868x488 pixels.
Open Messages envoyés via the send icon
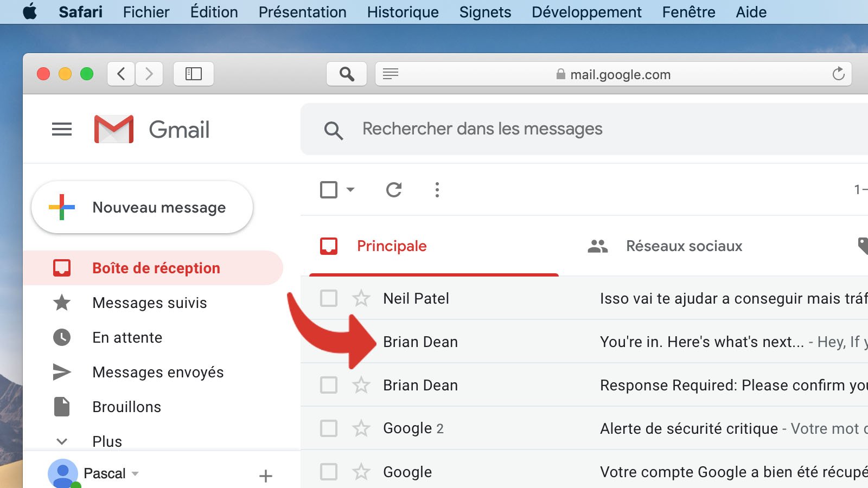[62, 372]
